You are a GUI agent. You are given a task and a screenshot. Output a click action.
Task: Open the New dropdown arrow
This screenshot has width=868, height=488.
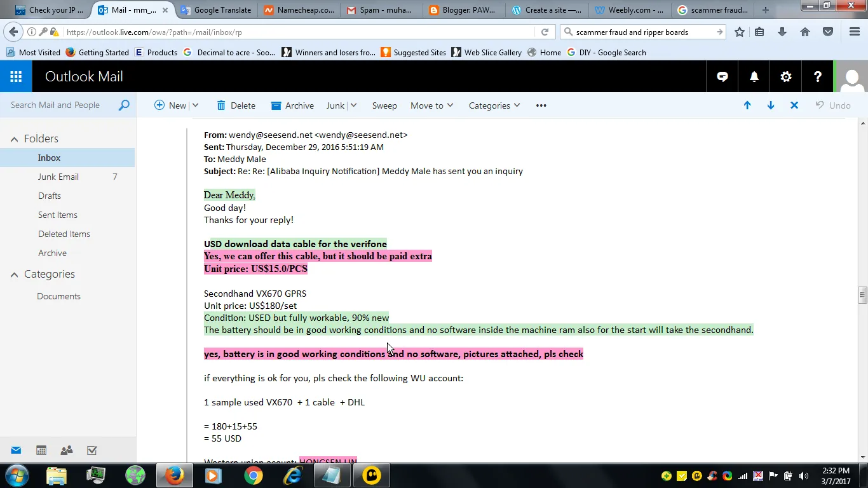point(196,105)
